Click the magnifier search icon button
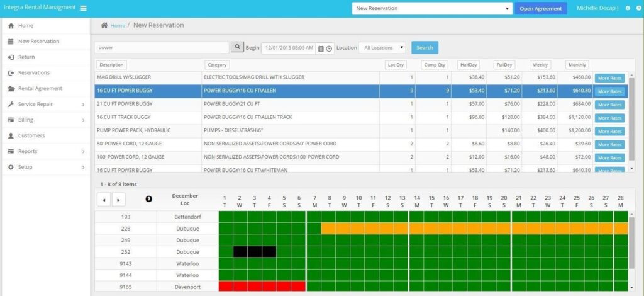 tap(237, 47)
